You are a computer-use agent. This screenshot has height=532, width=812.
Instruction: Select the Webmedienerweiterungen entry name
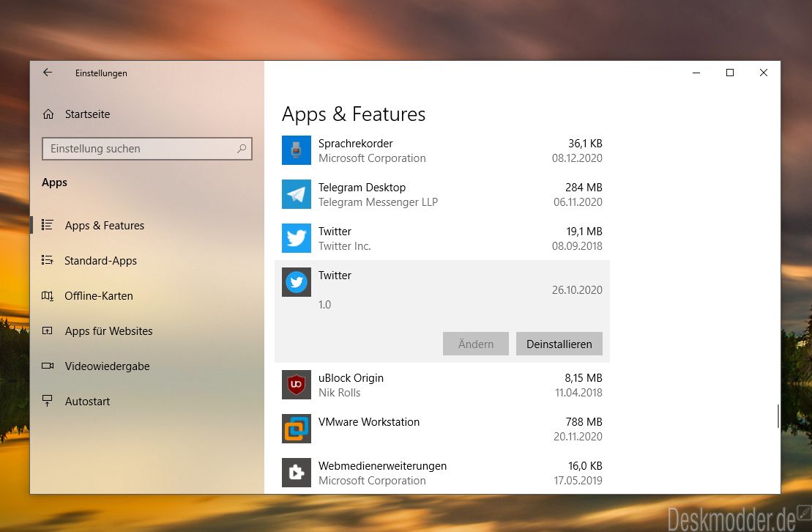click(382, 466)
